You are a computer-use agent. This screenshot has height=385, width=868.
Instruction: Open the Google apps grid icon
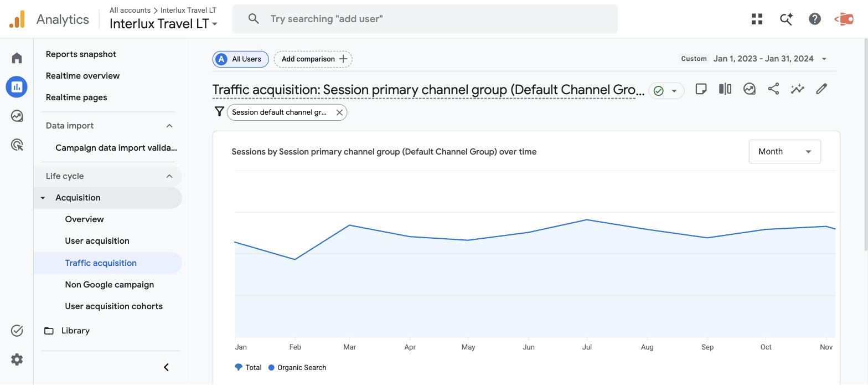(x=757, y=19)
